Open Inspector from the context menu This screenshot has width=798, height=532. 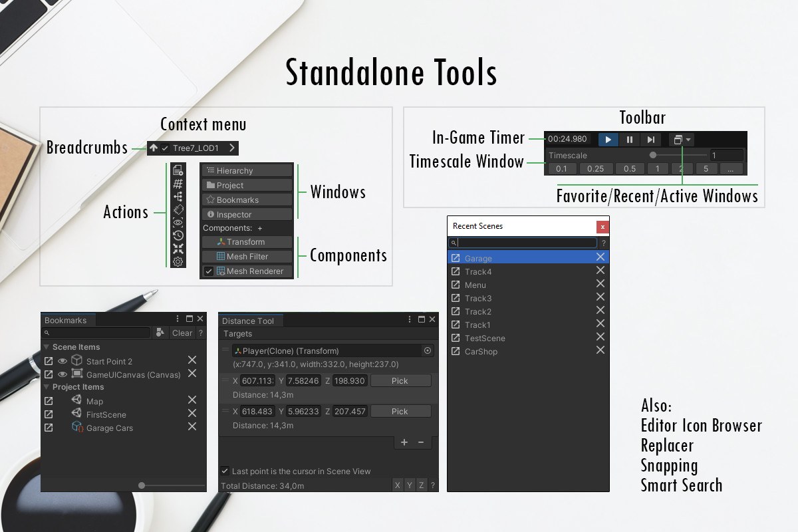pos(247,215)
